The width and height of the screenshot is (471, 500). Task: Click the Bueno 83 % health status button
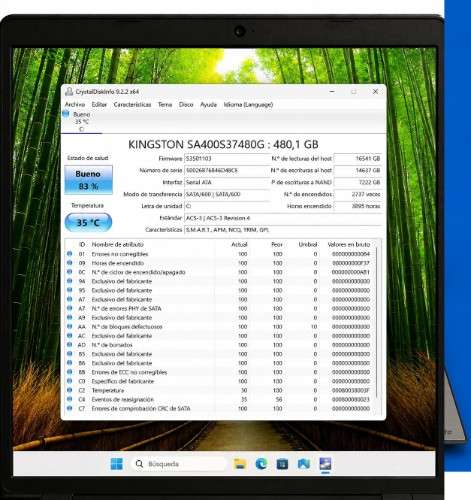point(88,180)
